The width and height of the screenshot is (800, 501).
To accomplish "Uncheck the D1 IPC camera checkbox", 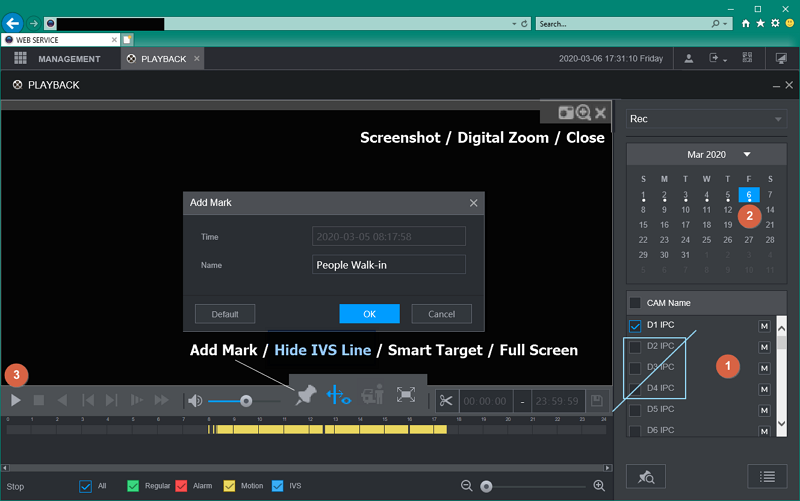I will coord(635,325).
